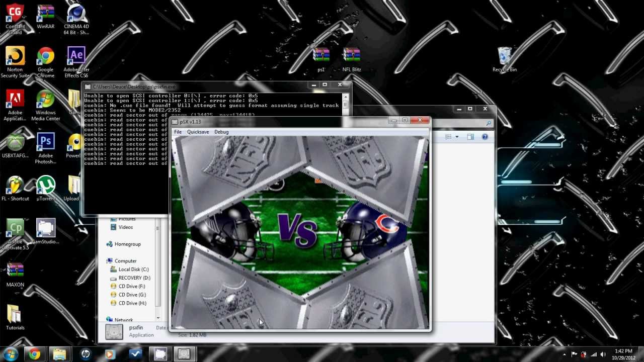Click the Windows Start button
The width and height of the screenshot is (644, 362).
10,354
